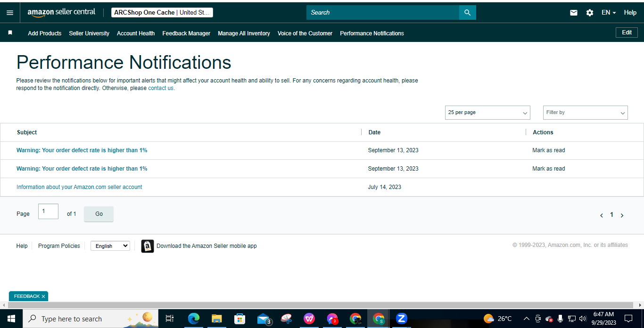Open first order defect rate warning
644x328 pixels.
pyautogui.click(x=82, y=150)
